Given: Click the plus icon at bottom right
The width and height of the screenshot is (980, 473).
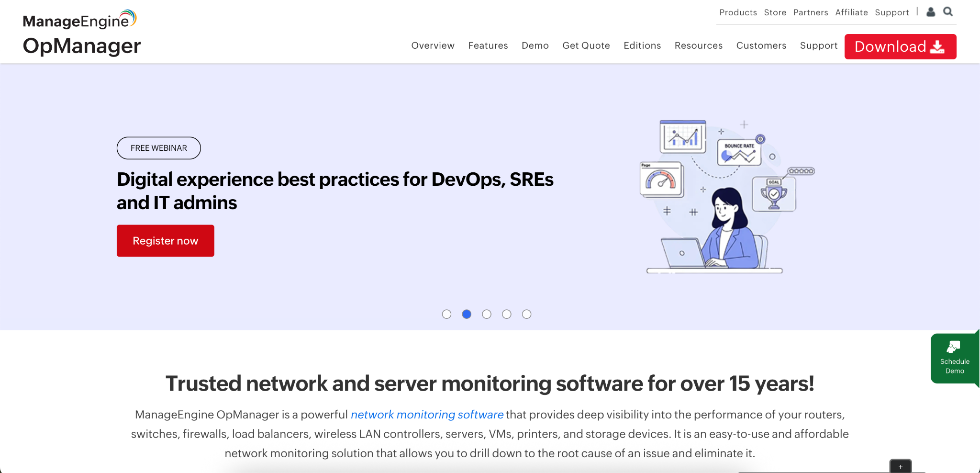Looking at the screenshot, I should pos(900,466).
